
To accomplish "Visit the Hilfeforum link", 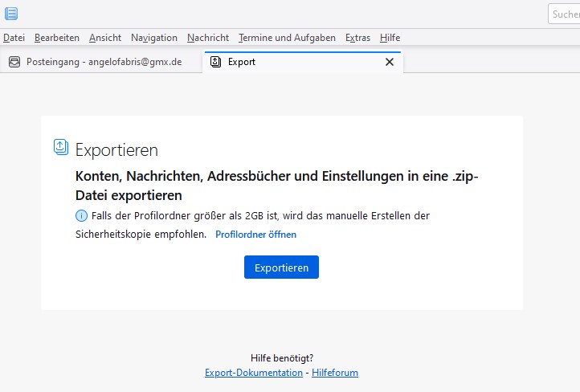I will [335, 373].
